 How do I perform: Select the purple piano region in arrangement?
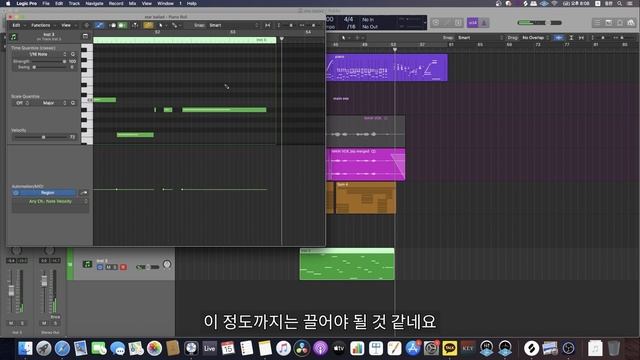(x=387, y=67)
